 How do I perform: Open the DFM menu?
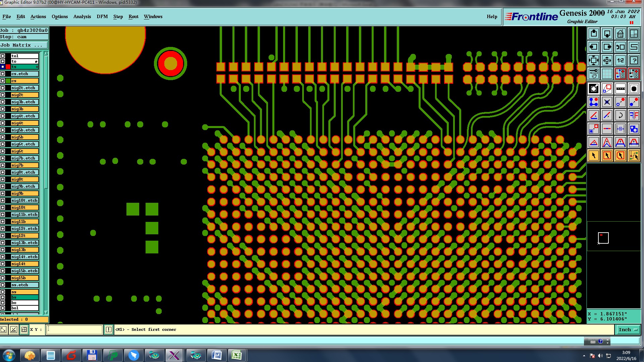(102, 16)
